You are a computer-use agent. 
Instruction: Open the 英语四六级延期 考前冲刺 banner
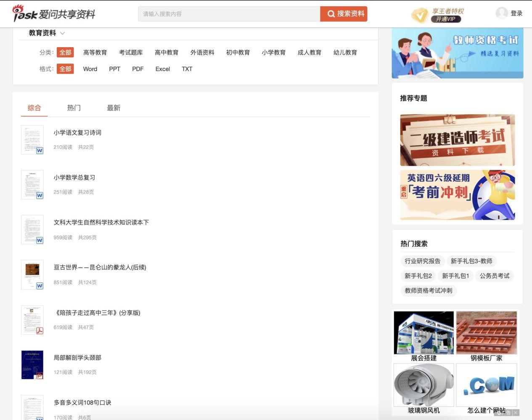(x=458, y=195)
